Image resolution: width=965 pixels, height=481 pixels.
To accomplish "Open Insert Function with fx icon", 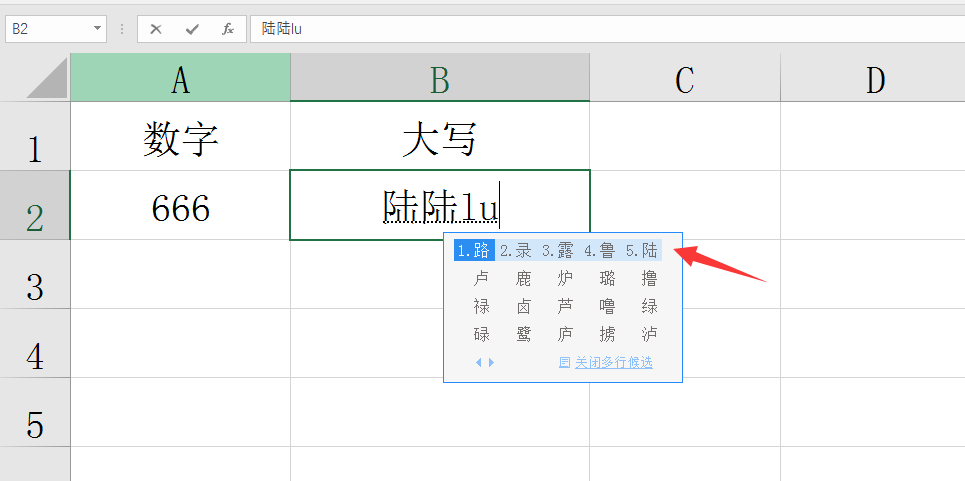I will [228, 29].
